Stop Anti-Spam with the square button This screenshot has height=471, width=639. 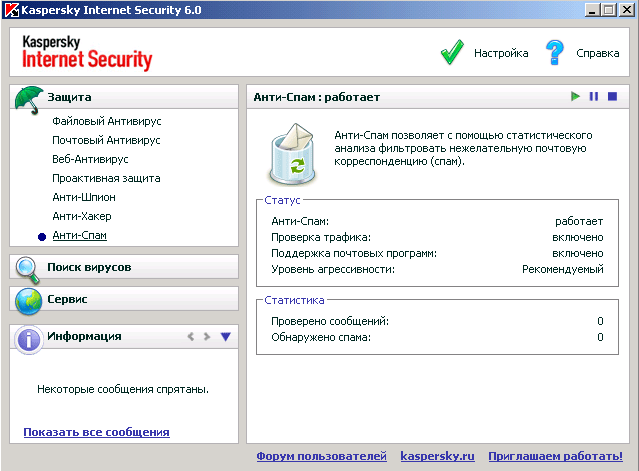click(x=612, y=97)
